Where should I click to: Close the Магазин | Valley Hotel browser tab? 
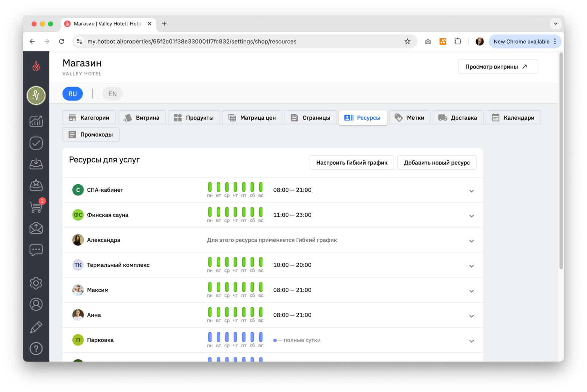pyautogui.click(x=150, y=24)
